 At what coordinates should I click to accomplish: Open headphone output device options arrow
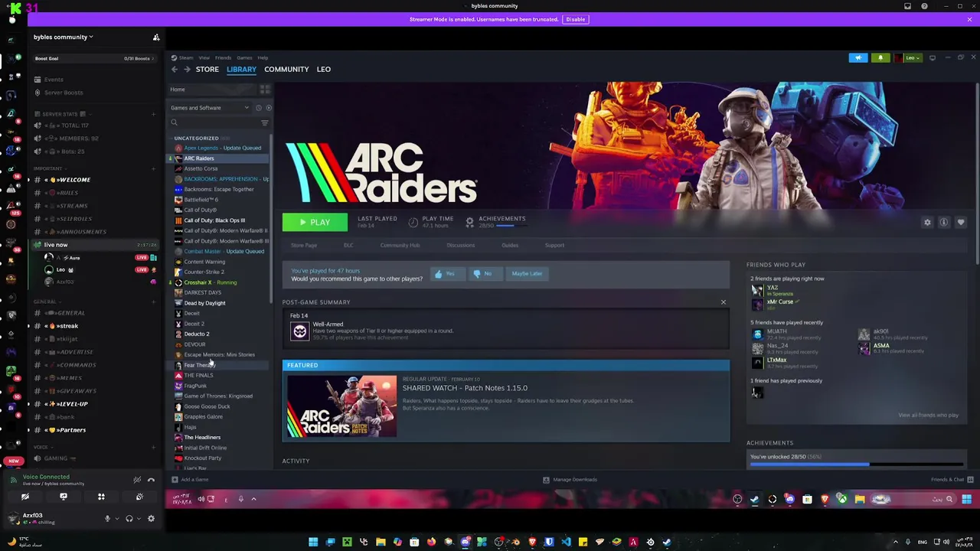[x=138, y=519]
